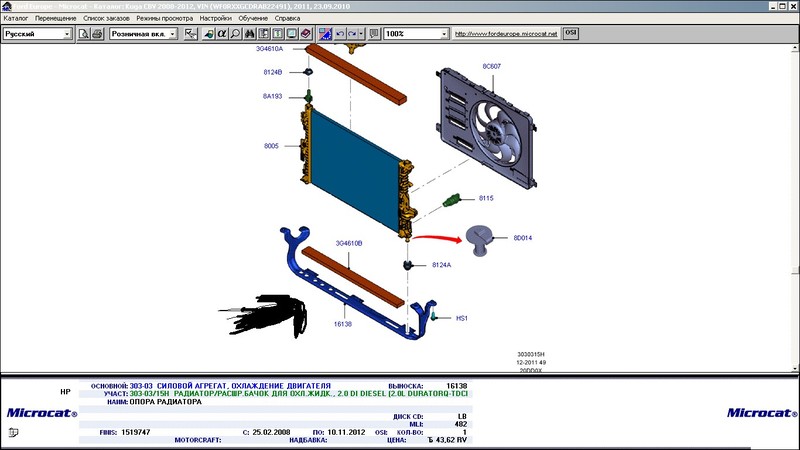Screen dimensions: 800x450
Task: Click the magnifier search icon
Action: 234,34
